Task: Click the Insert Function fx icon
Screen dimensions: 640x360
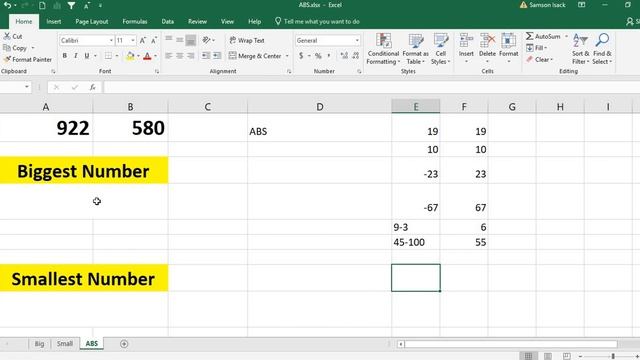Action: click(93, 87)
